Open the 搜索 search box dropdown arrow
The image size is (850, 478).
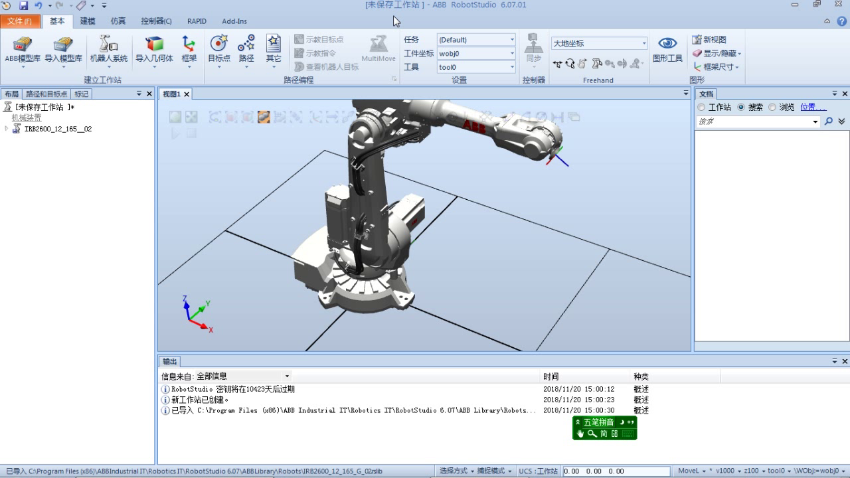815,122
